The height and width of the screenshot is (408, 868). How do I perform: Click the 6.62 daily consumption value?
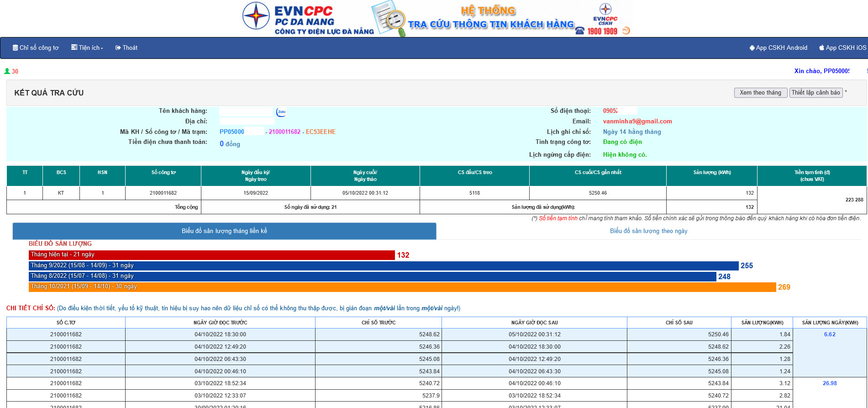click(829, 334)
